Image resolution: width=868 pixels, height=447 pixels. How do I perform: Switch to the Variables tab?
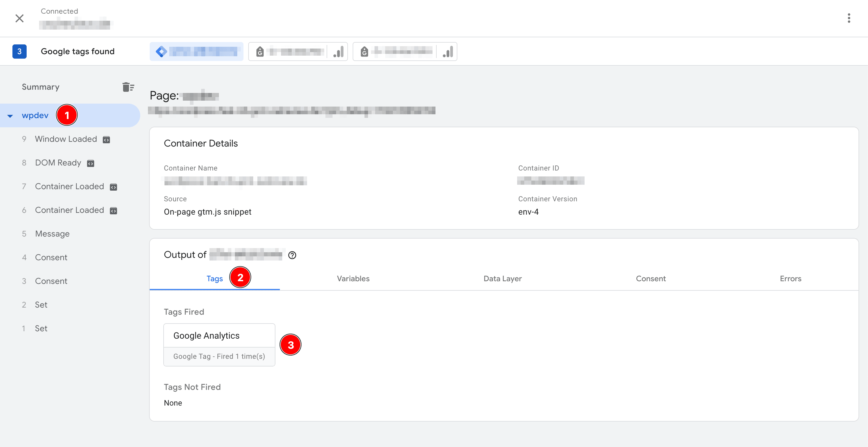[353, 279]
